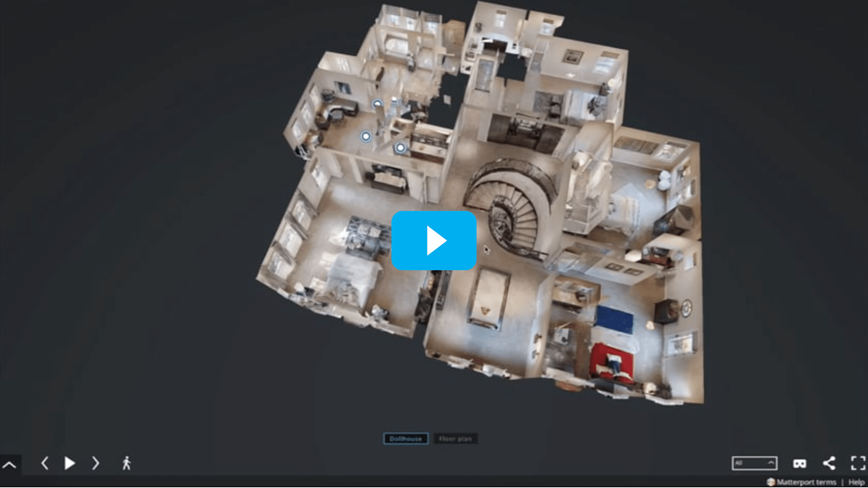Click the left scan position marker in office
This screenshot has height=488, width=868.
click(x=365, y=136)
